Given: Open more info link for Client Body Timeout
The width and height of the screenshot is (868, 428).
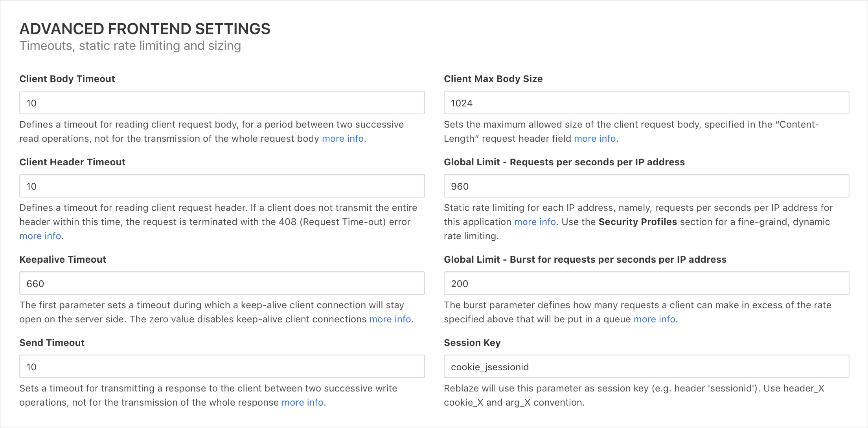Looking at the screenshot, I should pos(342,139).
